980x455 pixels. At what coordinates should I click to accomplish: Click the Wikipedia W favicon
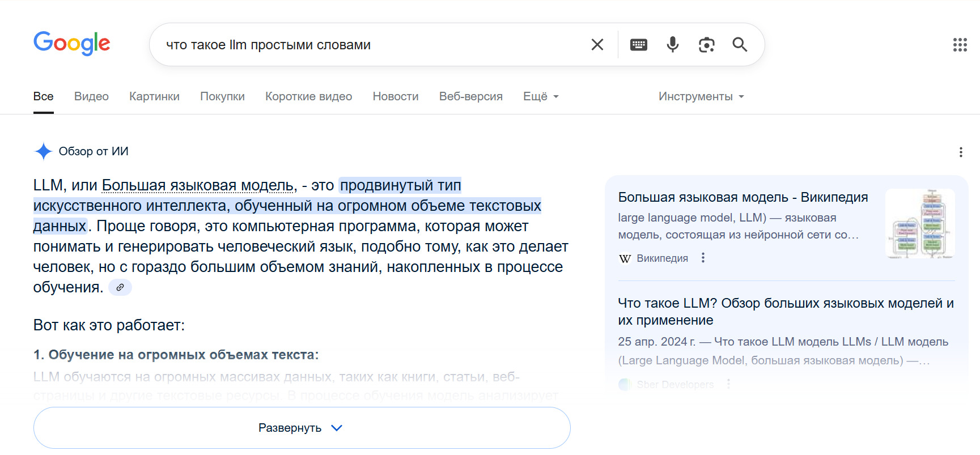[625, 258]
